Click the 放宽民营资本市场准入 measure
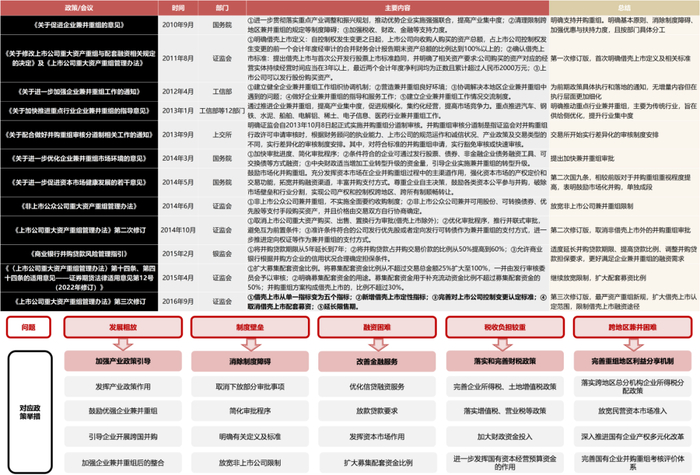The image size is (700, 475). point(632,411)
